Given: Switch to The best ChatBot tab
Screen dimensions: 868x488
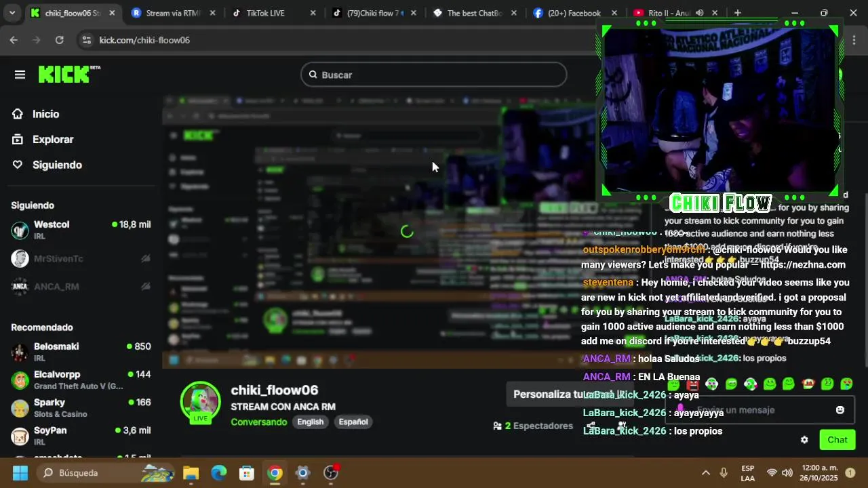Looking at the screenshot, I should click(475, 13).
